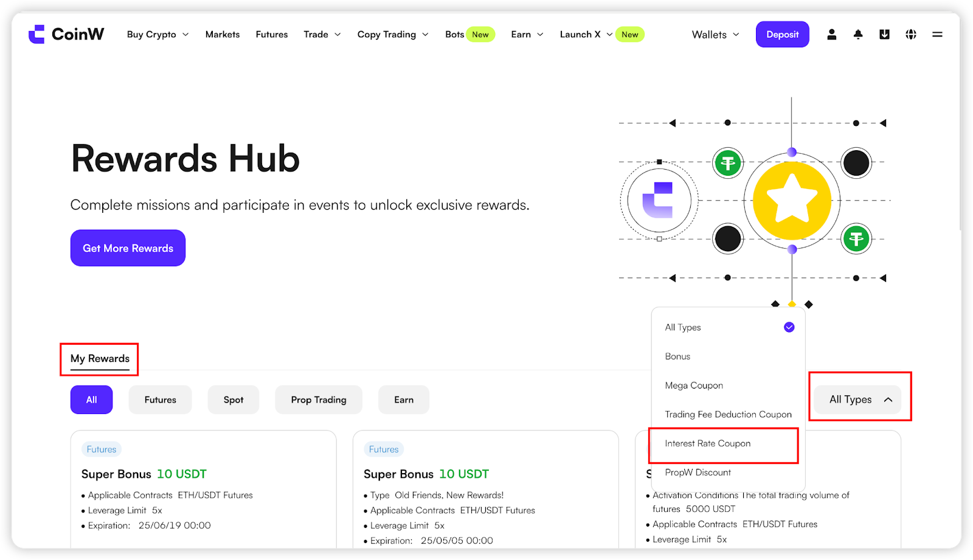Click the Deposit button
This screenshot has width=973, height=560.
click(x=782, y=35)
